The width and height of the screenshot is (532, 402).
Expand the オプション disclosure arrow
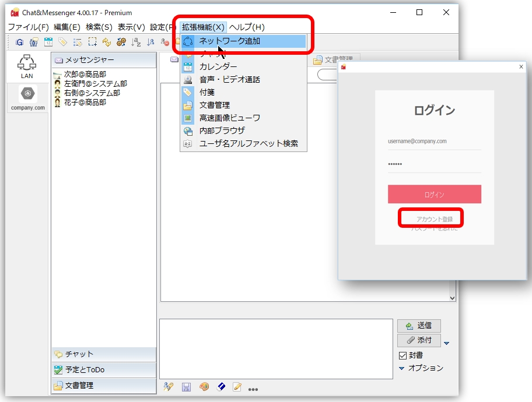tap(401, 368)
